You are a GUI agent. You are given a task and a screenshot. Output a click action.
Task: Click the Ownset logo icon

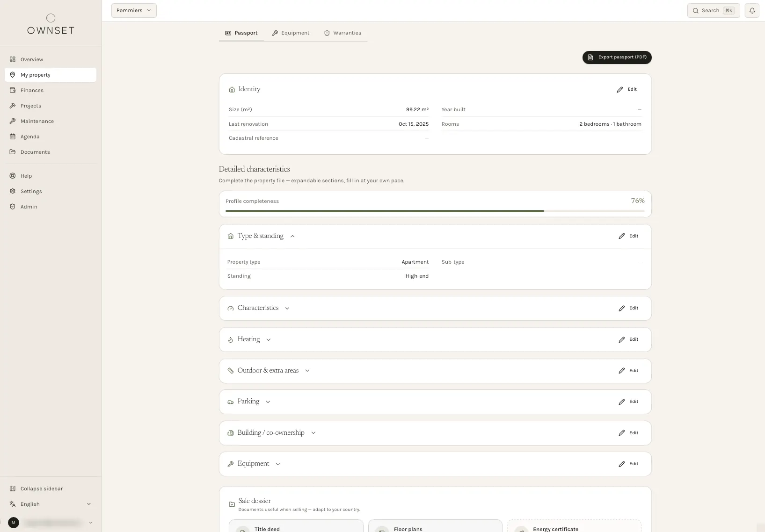point(51,18)
